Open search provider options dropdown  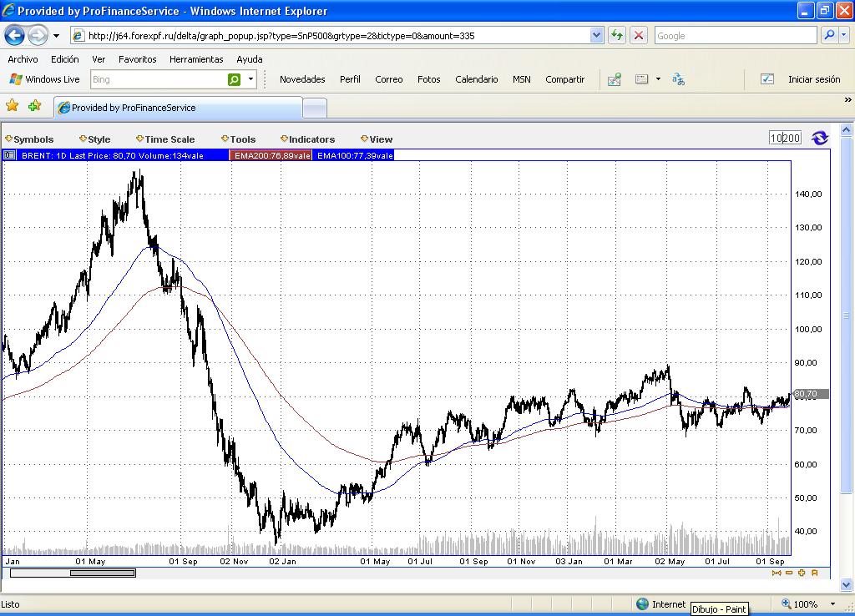click(844, 35)
